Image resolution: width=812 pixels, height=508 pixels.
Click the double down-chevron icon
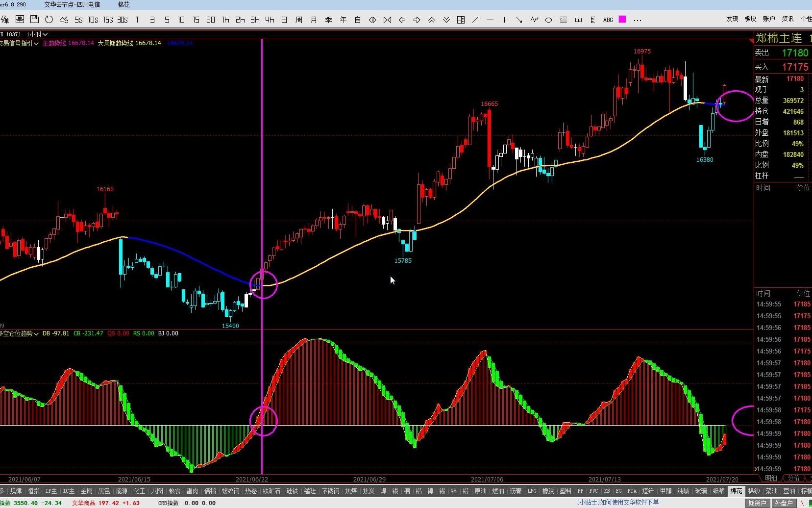(446, 20)
